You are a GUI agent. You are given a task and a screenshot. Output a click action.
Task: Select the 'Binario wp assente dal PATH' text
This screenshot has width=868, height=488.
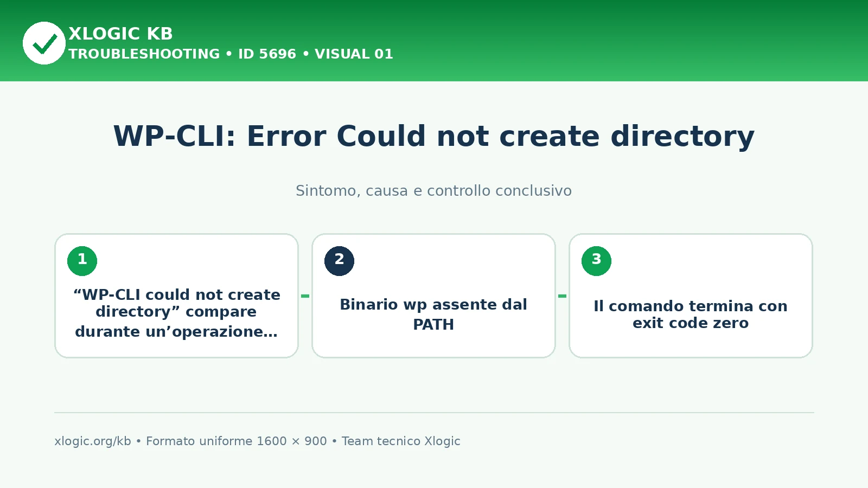(x=433, y=314)
